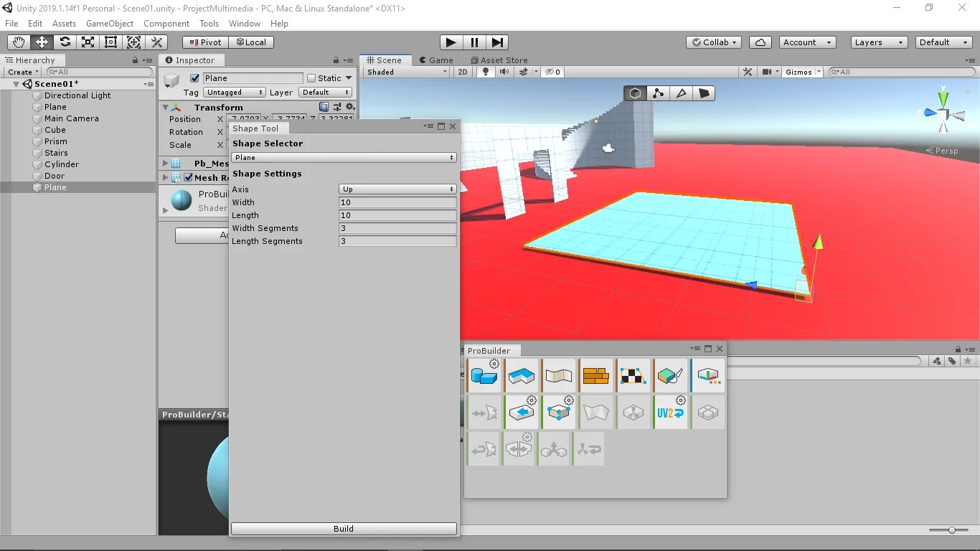Viewport: 980px width, 551px height.
Task: Toggle Pivot handle position
Action: pos(205,42)
